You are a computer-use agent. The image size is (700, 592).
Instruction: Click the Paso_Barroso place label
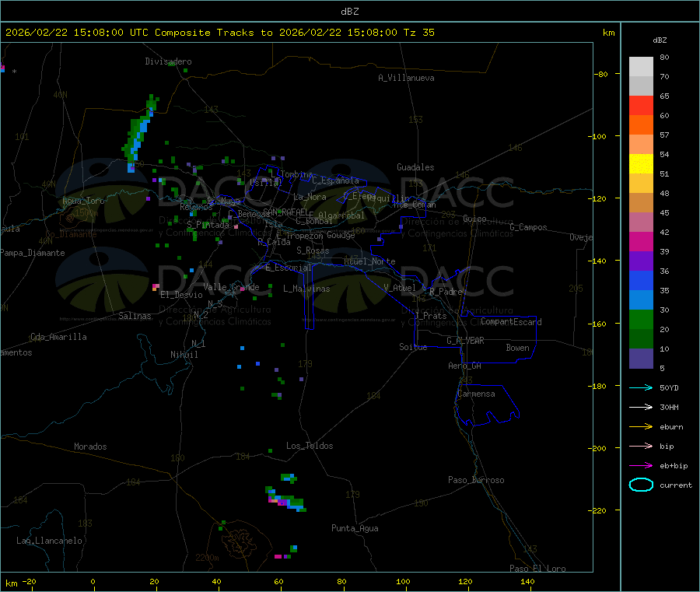point(476,480)
